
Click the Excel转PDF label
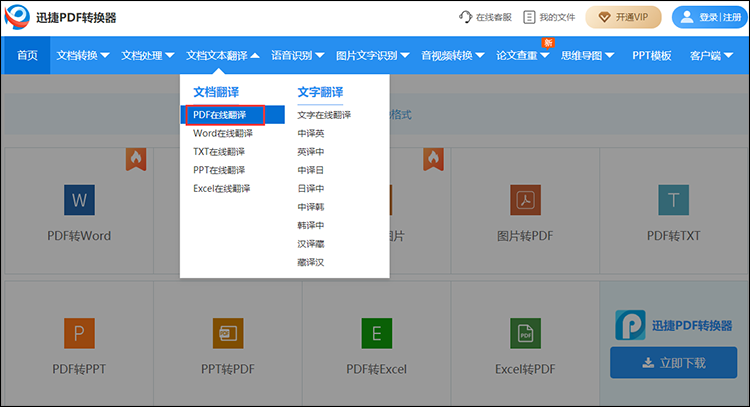pos(525,369)
